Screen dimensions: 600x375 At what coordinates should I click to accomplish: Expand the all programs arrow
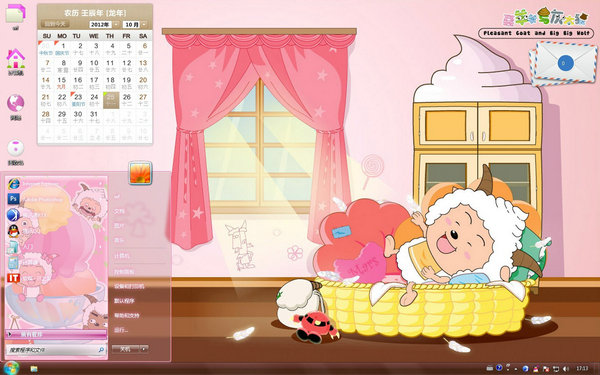pos(9,334)
